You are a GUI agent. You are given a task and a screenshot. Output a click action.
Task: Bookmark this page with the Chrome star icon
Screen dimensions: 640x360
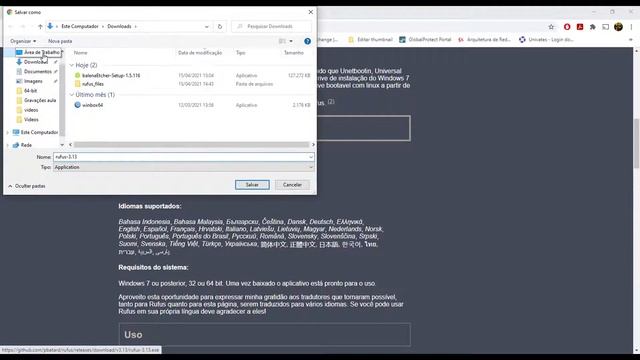click(x=551, y=27)
